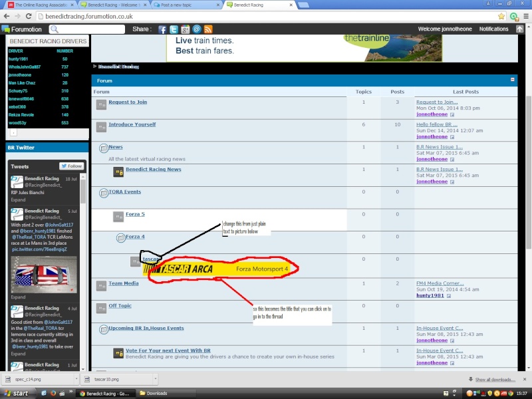
Task: Open Firefox from the quick launch bar
Action: 53,393
